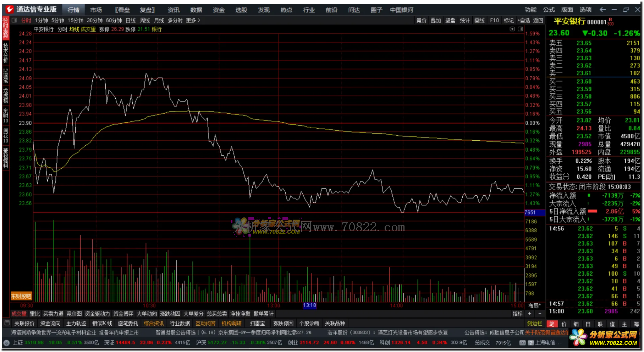Click the 指标 indicator button
Screen dimensions: 644x352
click(x=517, y=314)
